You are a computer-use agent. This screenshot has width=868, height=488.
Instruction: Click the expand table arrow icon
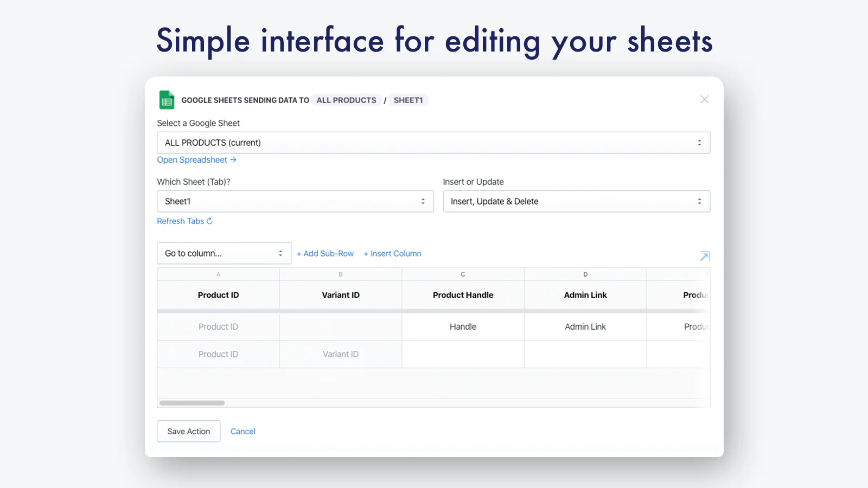(x=705, y=256)
